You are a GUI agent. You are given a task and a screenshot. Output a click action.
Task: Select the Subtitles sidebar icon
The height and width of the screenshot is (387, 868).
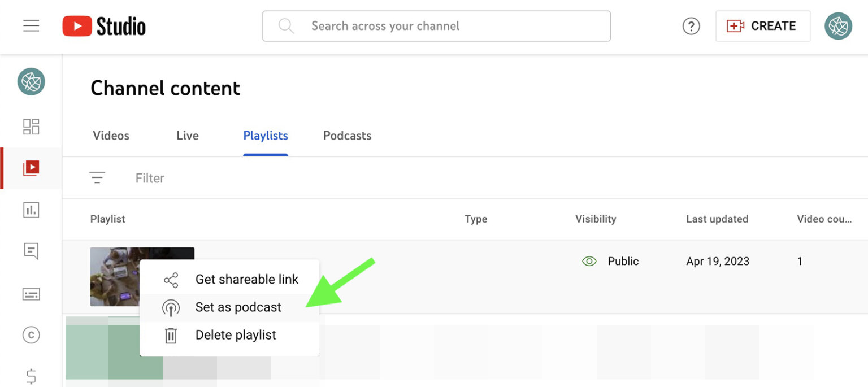[x=31, y=293]
